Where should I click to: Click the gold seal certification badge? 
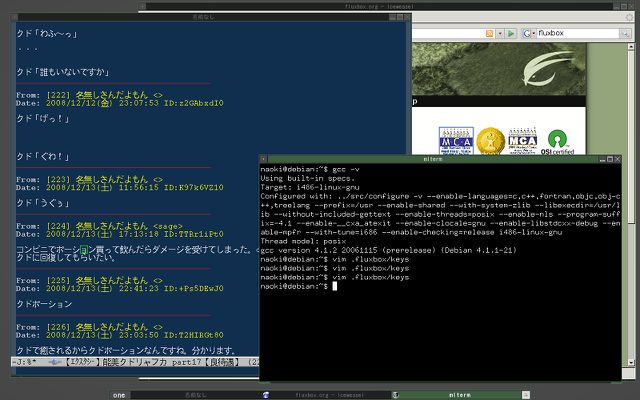click(489, 141)
